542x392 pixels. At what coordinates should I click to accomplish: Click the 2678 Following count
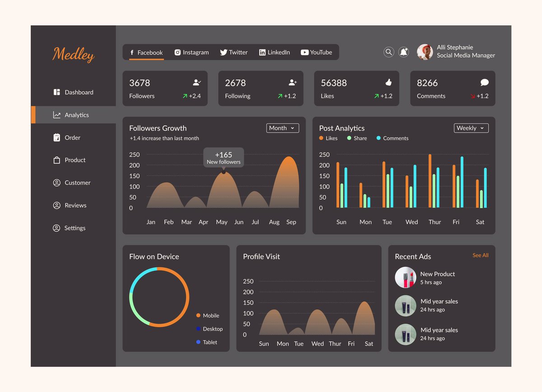coord(235,83)
